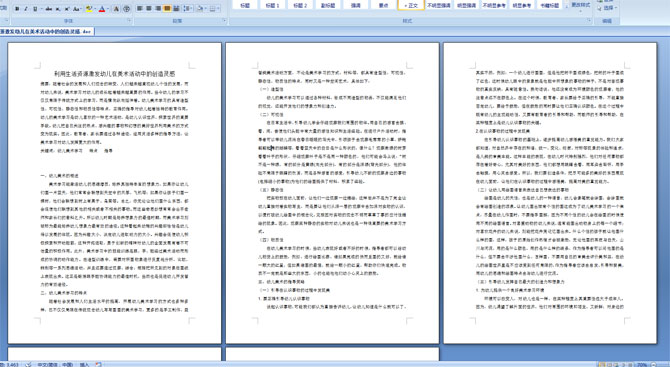Click the 插入 mode indicator in status bar
Screen dimensions: 670x367
click(84, 364)
